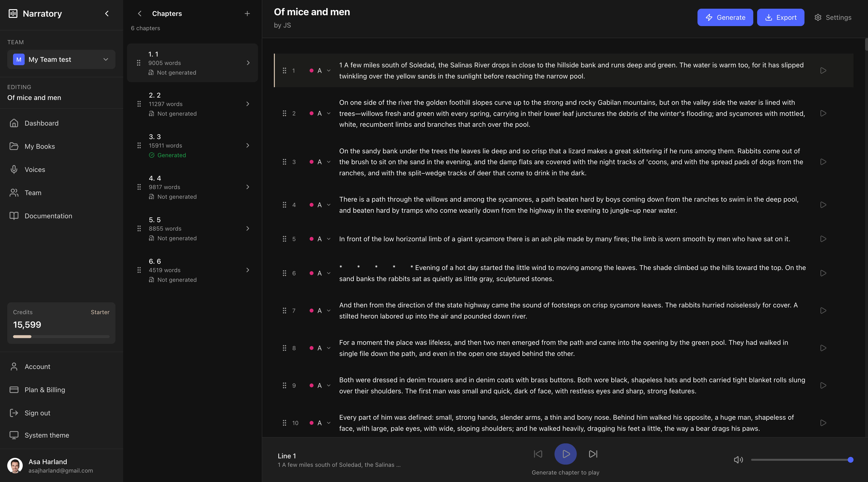868x482 pixels.
Task: Select chapter 3 with 15911 words
Action: [x=192, y=146]
